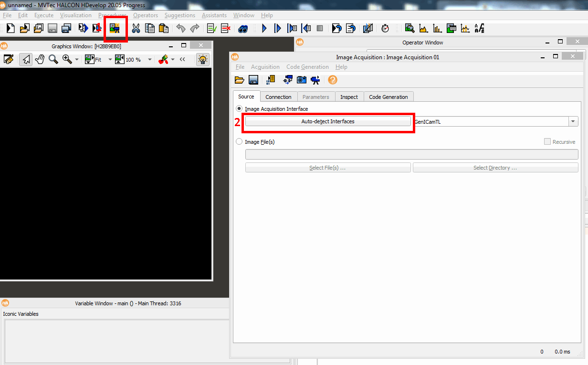Click the orange help question mark icon
Image resolution: width=588 pixels, height=365 pixels.
[x=332, y=80]
